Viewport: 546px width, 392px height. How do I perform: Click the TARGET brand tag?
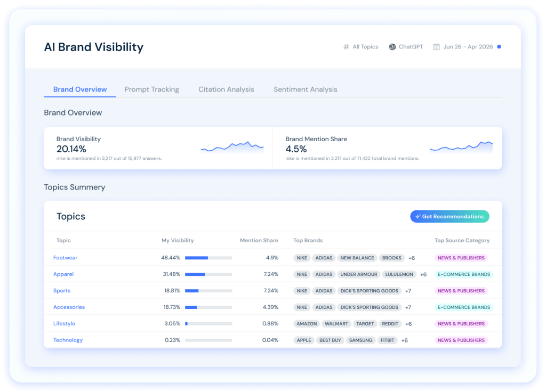click(365, 323)
